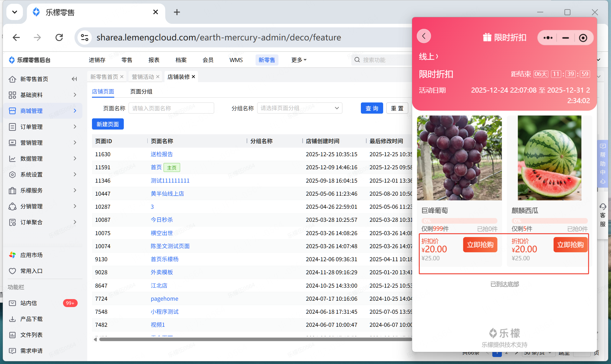The height and width of the screenshot is (364, 611).
Task: Open the site information icon in the address bar
Action: click(85, 38)
